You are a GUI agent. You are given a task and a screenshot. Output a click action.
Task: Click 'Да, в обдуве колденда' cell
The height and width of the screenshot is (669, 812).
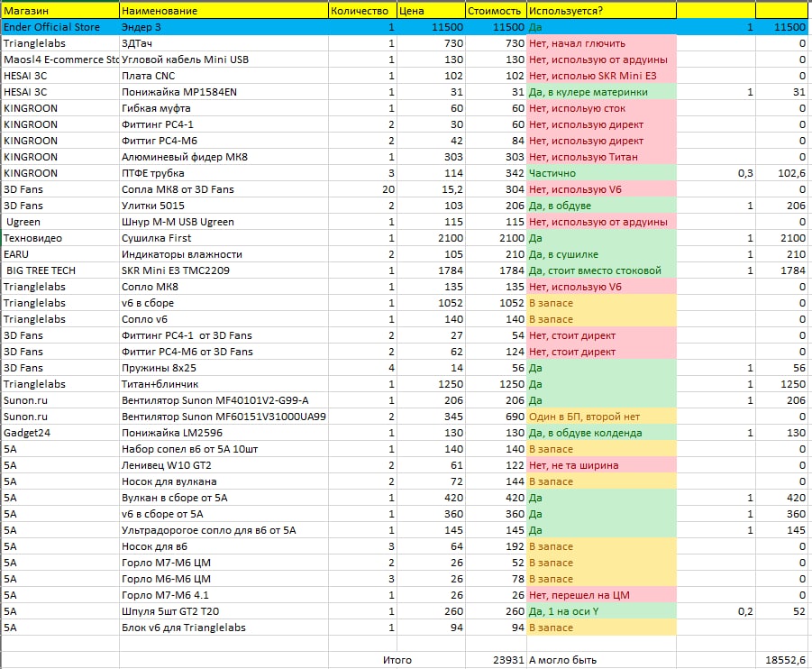click(x=601, y=433)
